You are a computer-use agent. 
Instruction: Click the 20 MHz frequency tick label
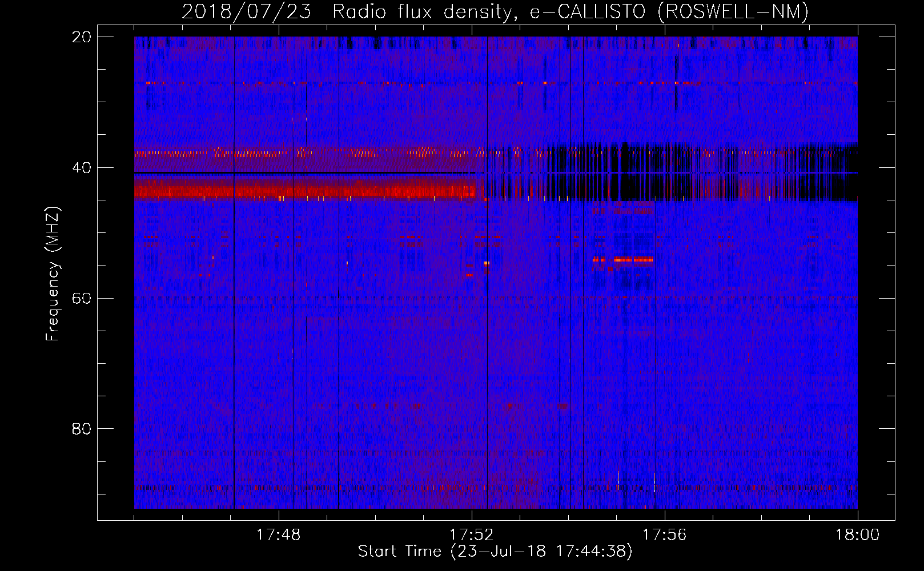pos(82,37)
